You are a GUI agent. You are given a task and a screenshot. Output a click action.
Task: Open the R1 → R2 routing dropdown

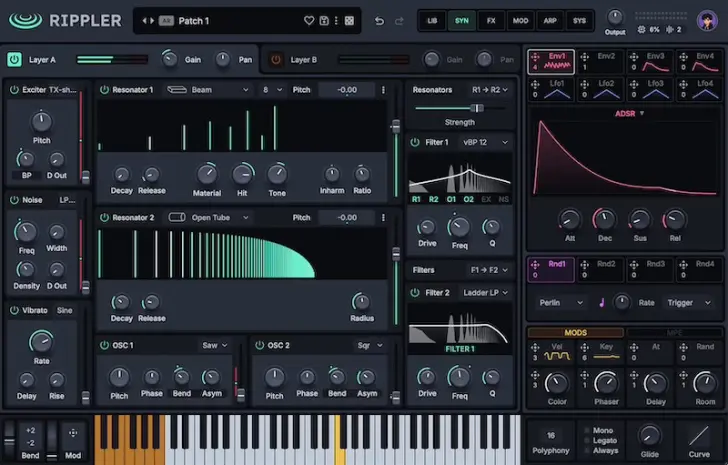coord(489,90)
